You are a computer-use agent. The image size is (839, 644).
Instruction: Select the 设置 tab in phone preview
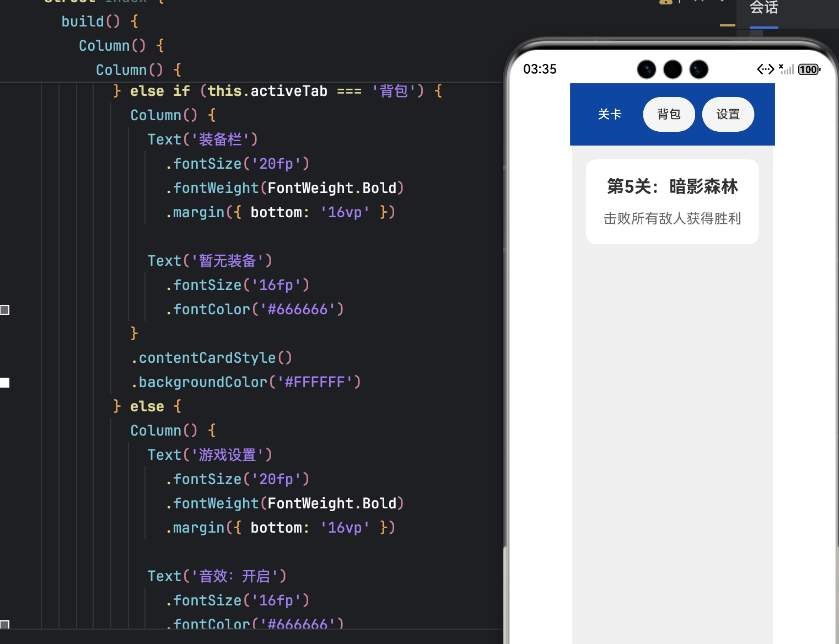[728, 114]
